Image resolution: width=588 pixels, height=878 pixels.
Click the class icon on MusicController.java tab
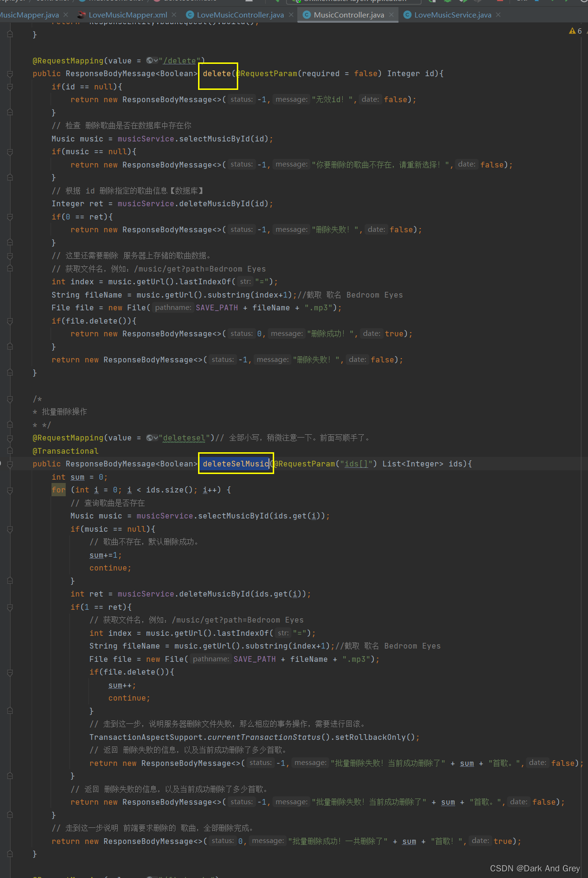point(306,15)
